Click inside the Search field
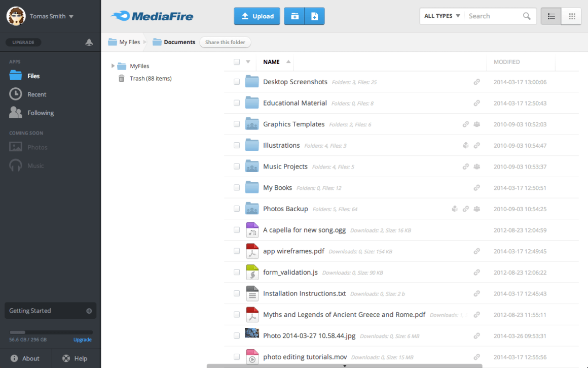The height and width of the screenshot is (368, 588). 494,16
